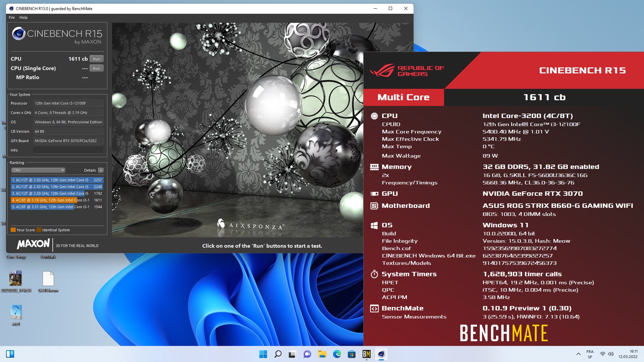Open the CPU ranking type dropdown

tap(38, 170)
